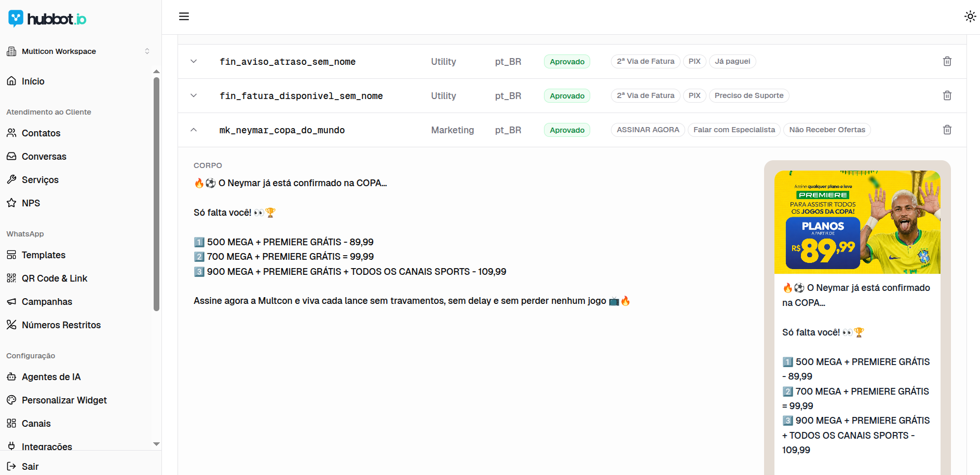
Task: Click the Início home icon
Action: click(11, 81)
